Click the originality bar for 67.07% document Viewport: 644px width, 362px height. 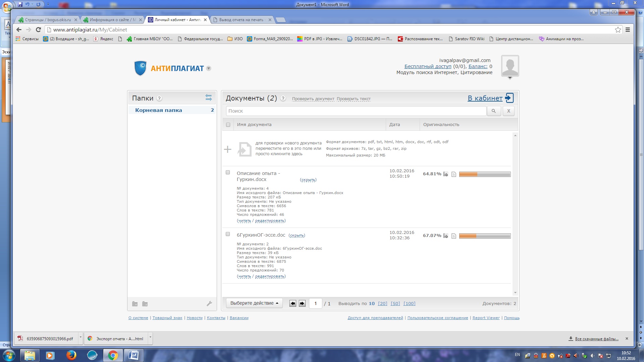tap(485, 236)
